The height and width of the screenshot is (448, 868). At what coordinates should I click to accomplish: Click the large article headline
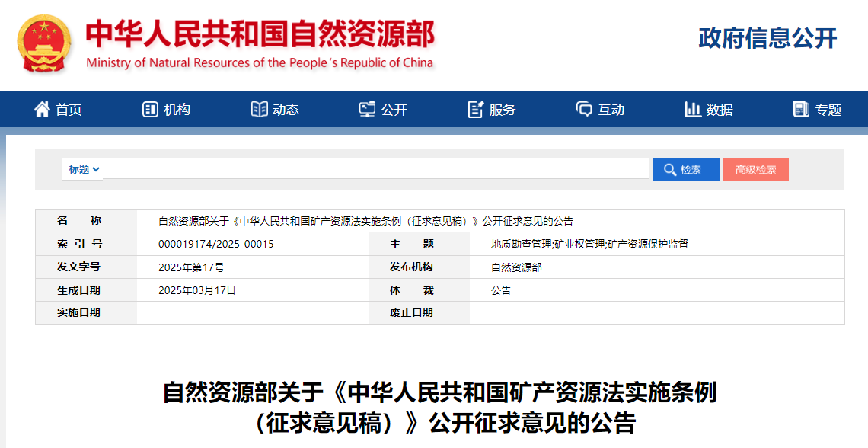(439, 408)
